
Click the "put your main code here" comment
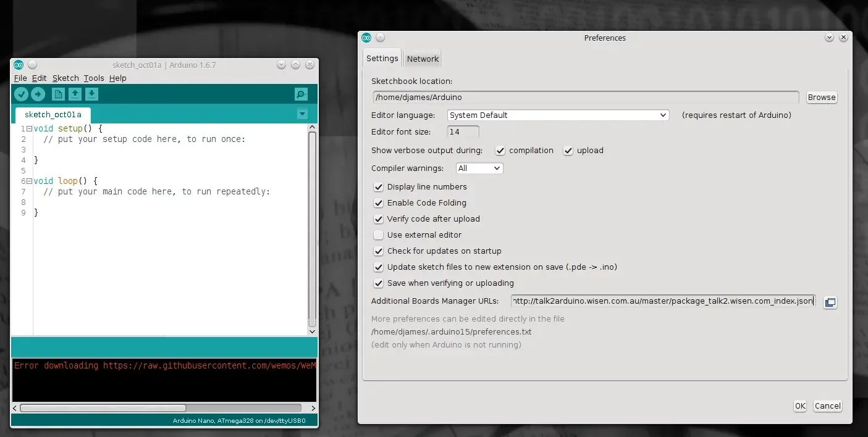point(157,192)
